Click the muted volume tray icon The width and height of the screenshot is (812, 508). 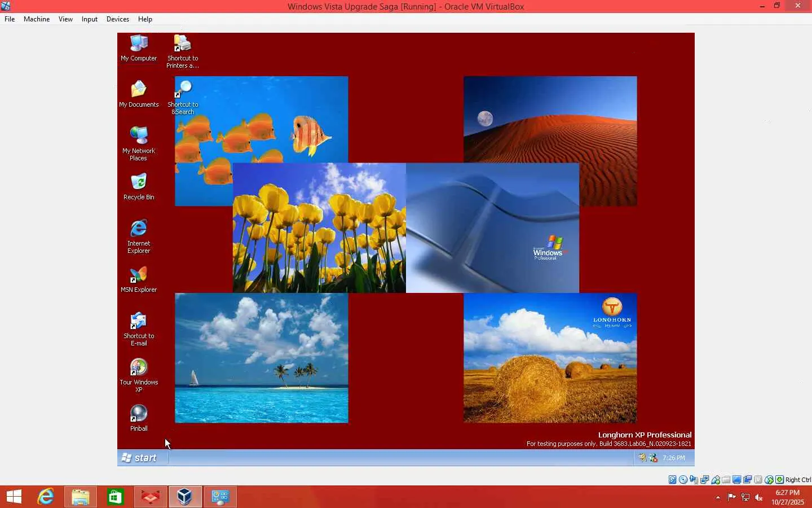coord(759,497)
